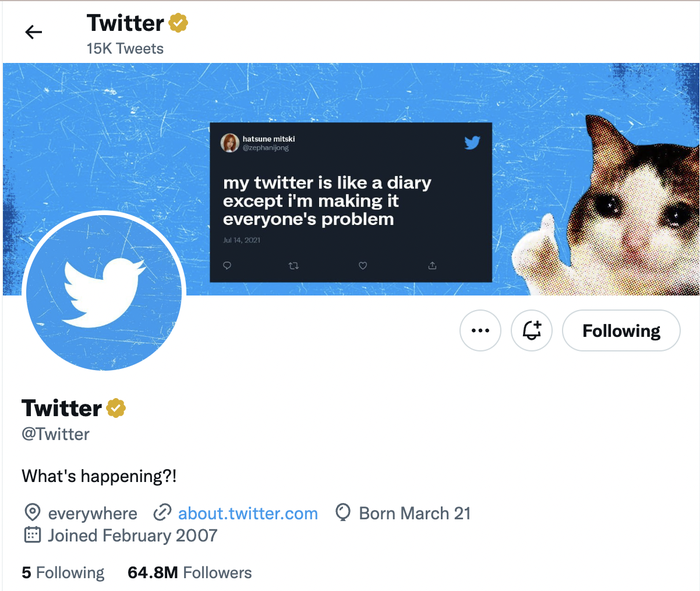The image size is (700, 591).
Task: Open the 64.8M Followers list
Action: tap(190, 572)
